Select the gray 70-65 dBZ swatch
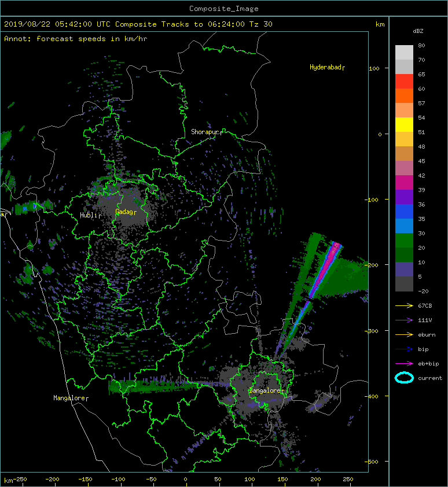This screenshot has height=487, width=448. [x=404, y=67]
